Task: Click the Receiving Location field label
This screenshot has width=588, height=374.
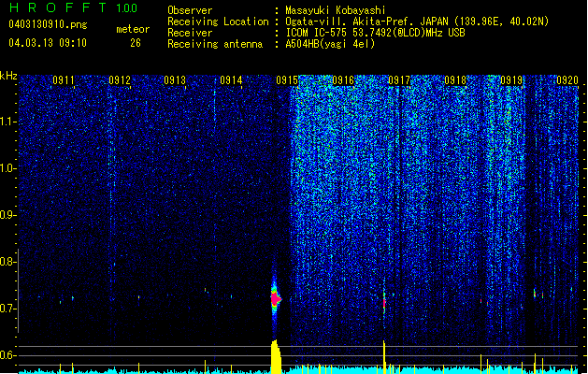Action: [218, 22]
